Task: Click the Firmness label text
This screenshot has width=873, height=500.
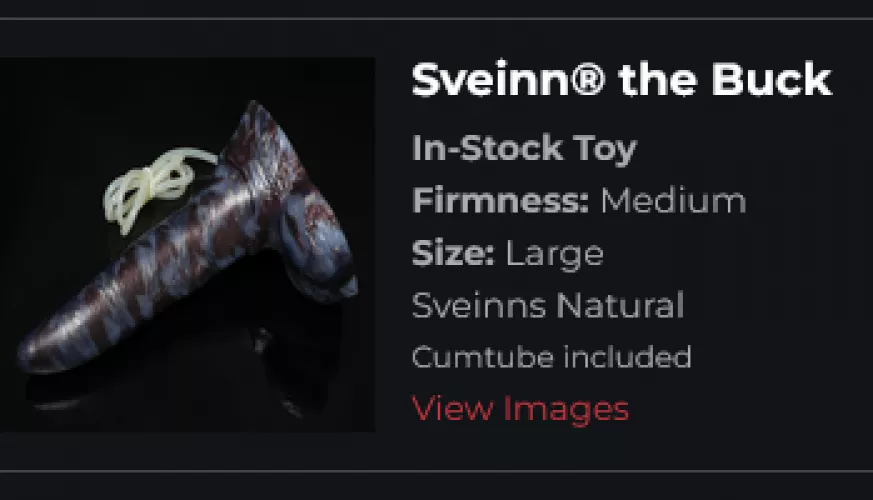Action: point(501,200)
